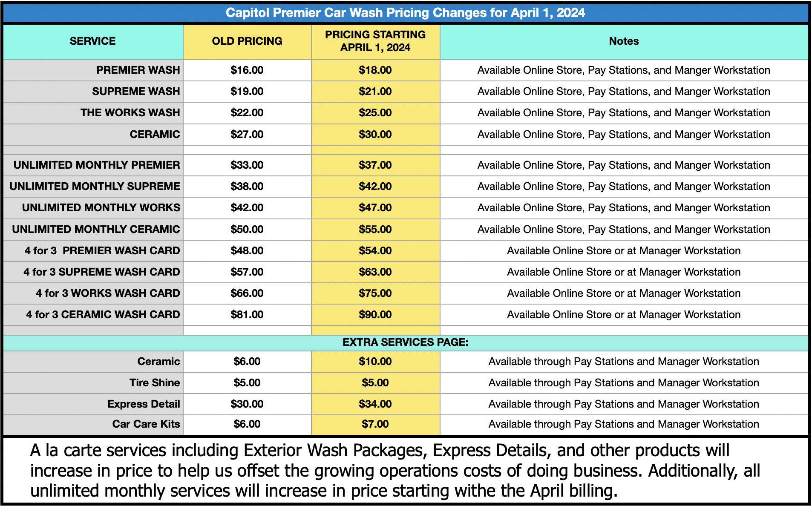The width and height of the screenshot is (812, 506).
Task: Click old price $16.00 for Premier Wash
Action: pyautogui.click(x=247, y=70)
